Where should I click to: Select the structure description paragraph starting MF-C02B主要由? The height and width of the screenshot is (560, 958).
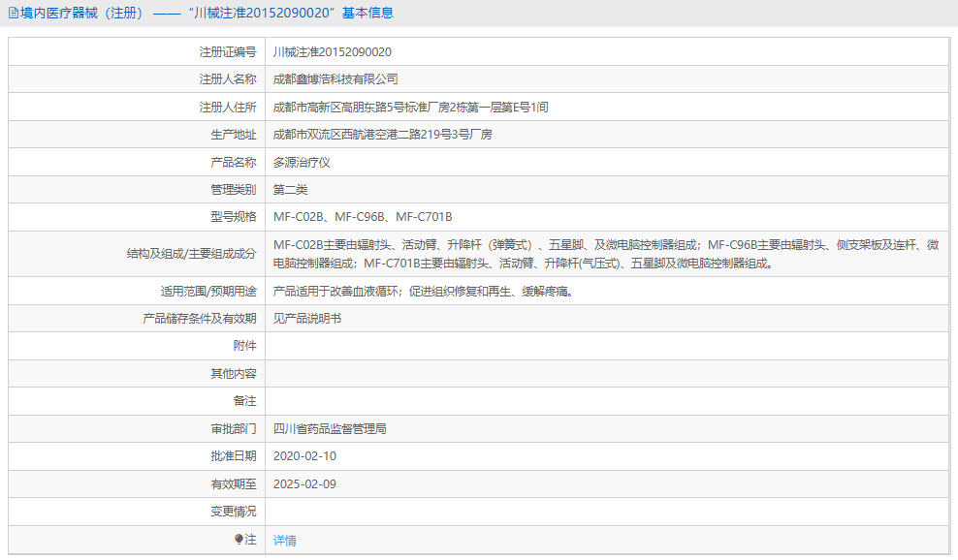606,254
